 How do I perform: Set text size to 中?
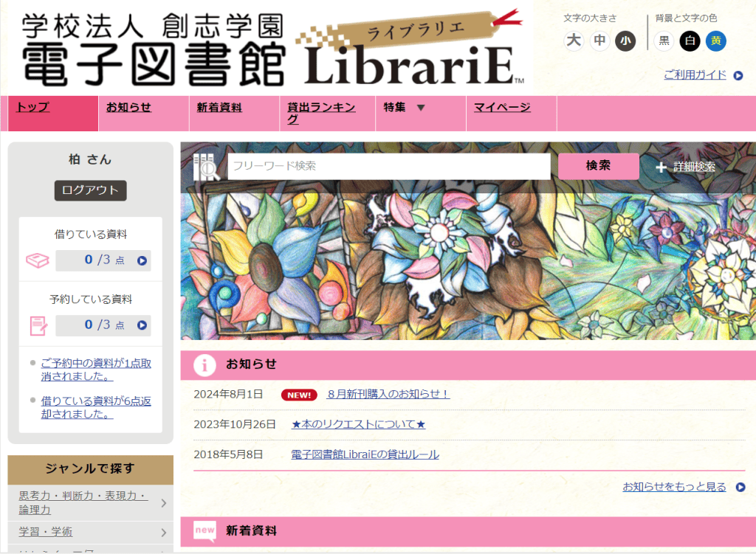(x=599, y=41)
